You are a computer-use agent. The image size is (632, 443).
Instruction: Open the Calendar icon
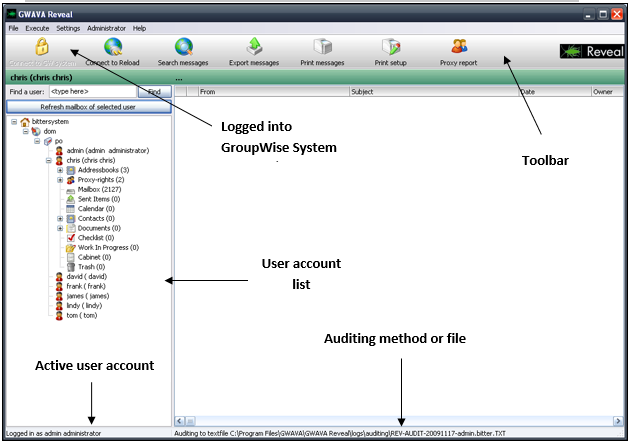[71, 209]
